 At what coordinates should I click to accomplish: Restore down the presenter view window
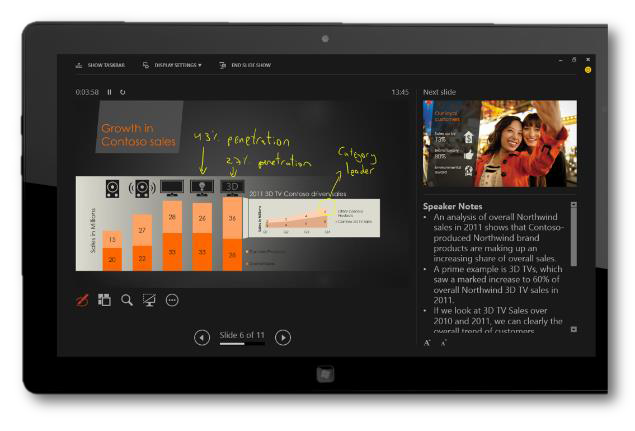point(574,60)
